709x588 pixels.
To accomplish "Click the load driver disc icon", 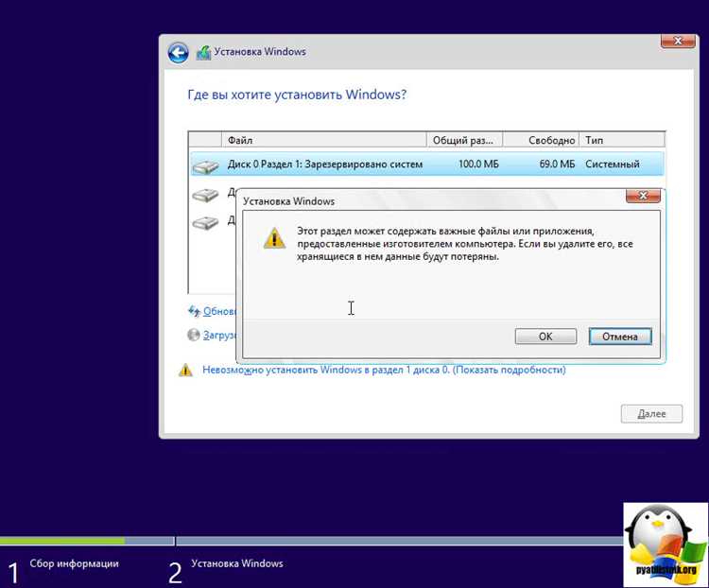I will click(194, 335).
